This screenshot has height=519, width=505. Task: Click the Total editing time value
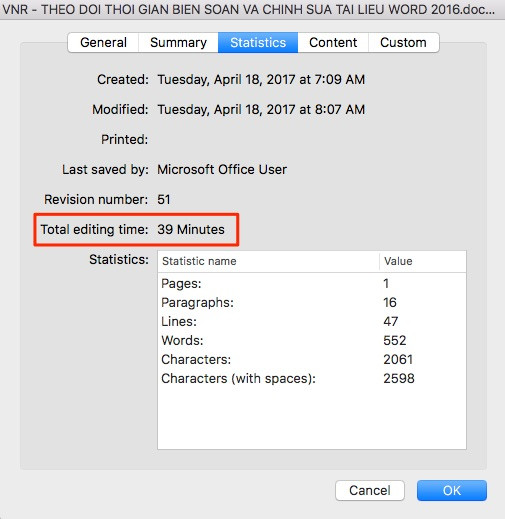tap(191, 229)
